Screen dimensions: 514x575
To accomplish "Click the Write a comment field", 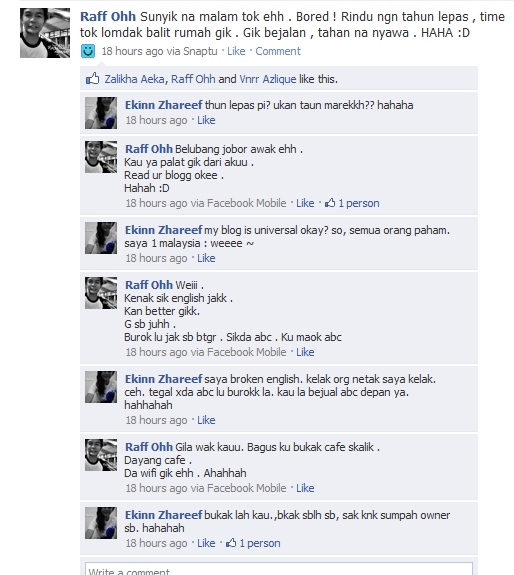I will 279,569.
